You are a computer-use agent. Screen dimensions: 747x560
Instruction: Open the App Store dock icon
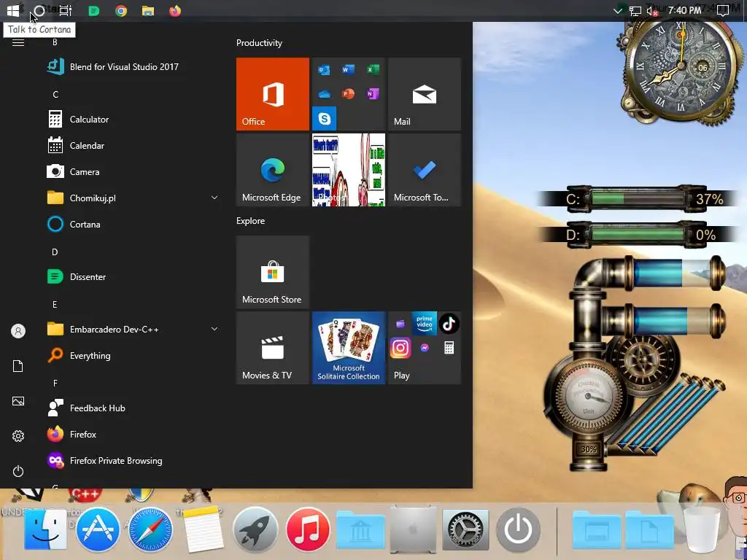pos(98,529)
